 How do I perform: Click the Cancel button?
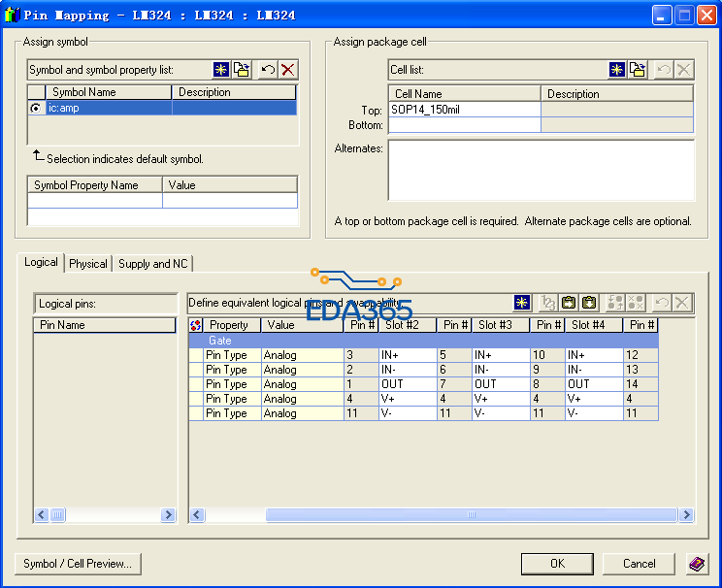(639, 564)
